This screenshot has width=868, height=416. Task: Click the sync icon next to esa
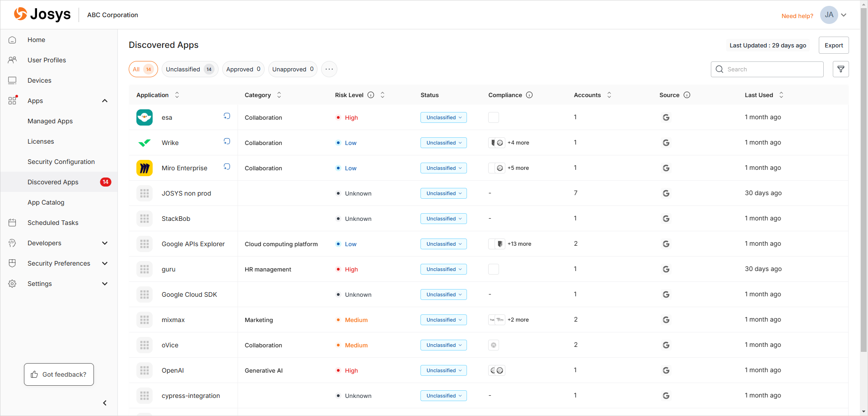point(227,116)
